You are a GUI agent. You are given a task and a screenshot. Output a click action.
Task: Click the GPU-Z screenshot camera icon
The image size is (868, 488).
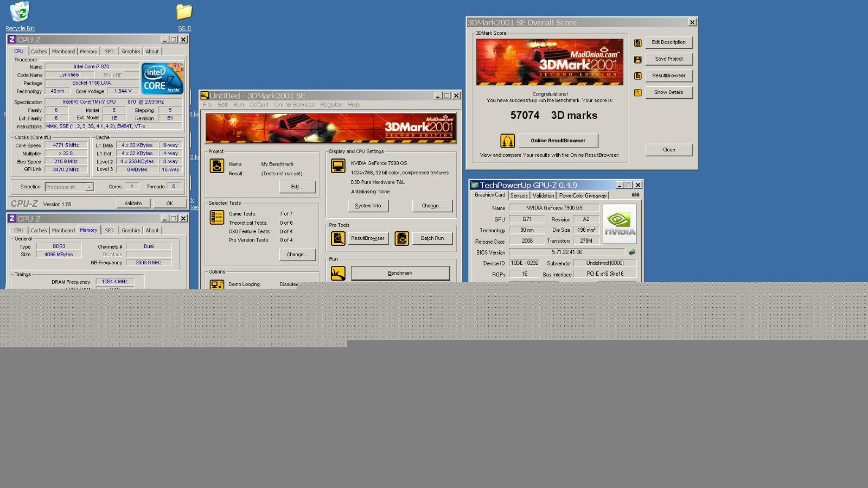click(635, 195)
